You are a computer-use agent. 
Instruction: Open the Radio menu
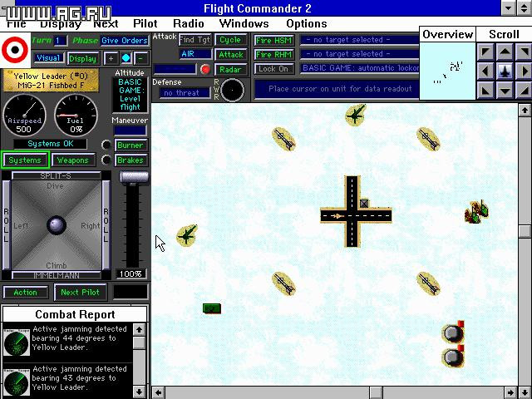pos(189,24)
